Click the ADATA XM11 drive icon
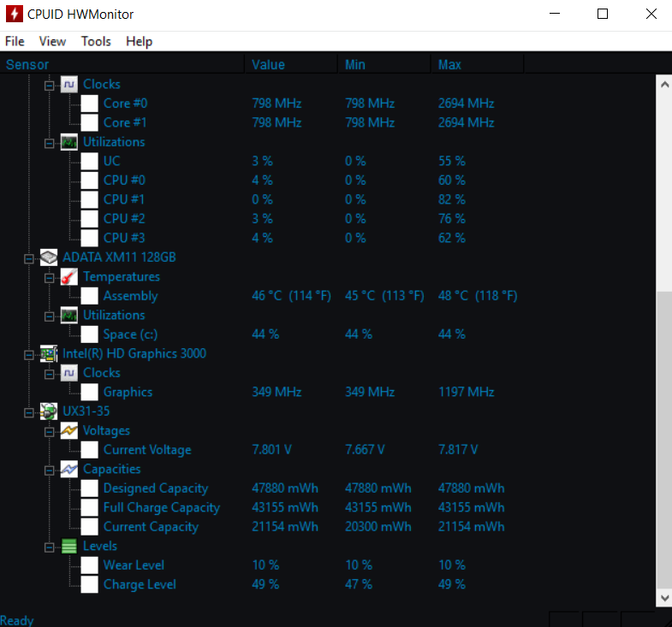 49,257
